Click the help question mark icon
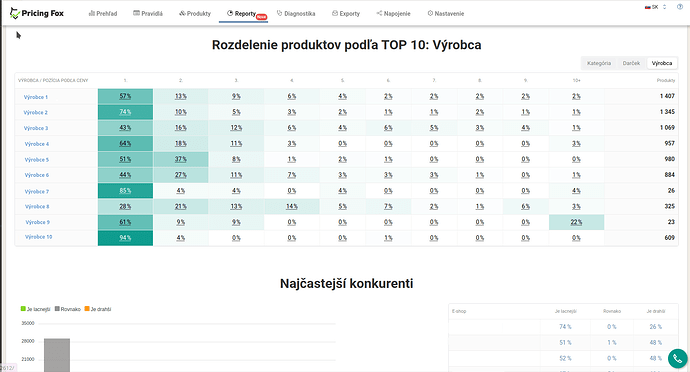The image size is (690, 372). pos(680,7)
